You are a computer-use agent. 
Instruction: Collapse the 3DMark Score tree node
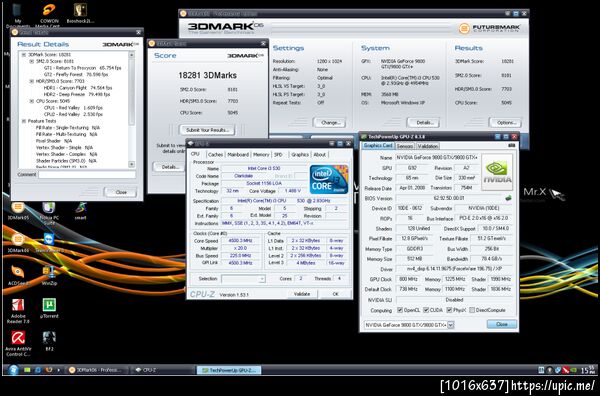point(23,55)
